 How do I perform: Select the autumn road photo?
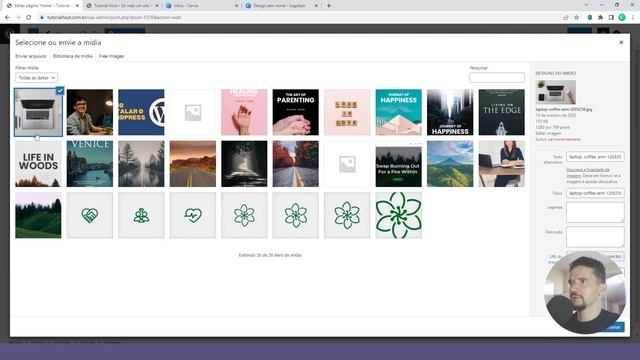296,164
